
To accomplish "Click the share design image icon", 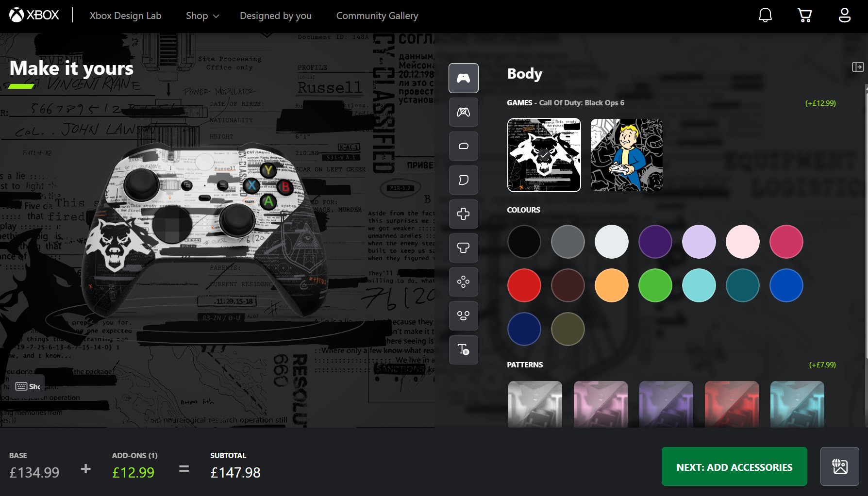I will (x=840, y=466).
